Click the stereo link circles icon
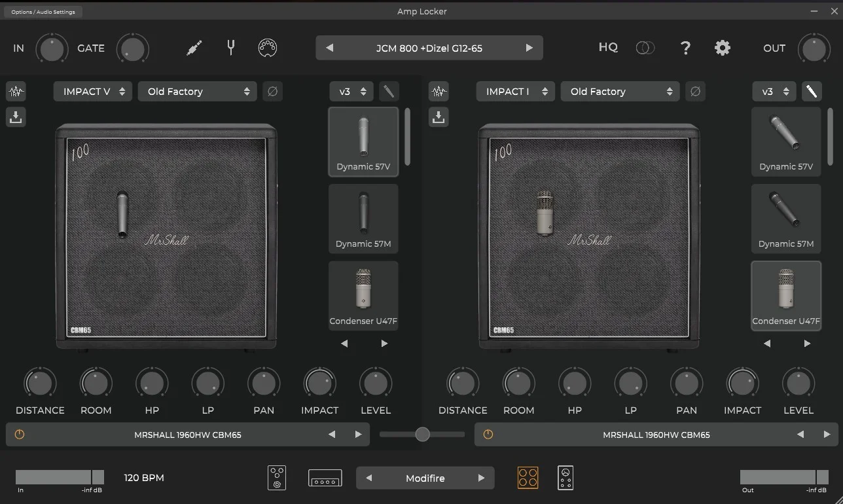843x504 pixels. pyautogui.click(x=645, y=48)
